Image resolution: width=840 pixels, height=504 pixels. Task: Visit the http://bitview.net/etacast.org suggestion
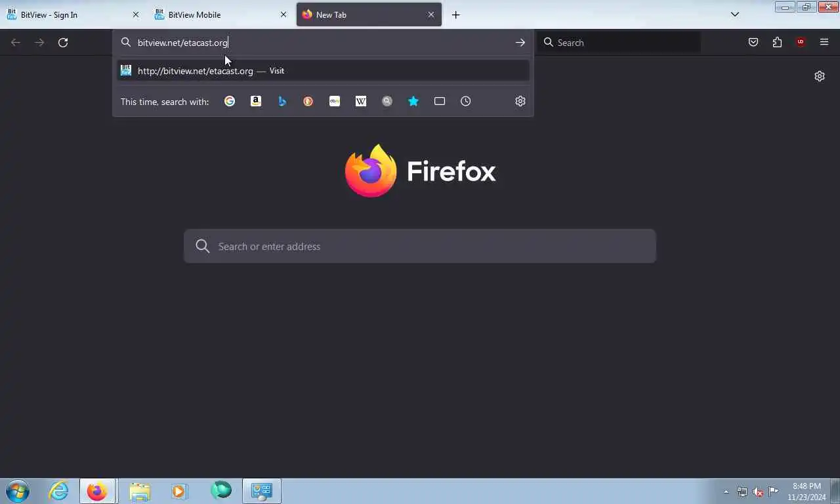(x=323, y=71)
